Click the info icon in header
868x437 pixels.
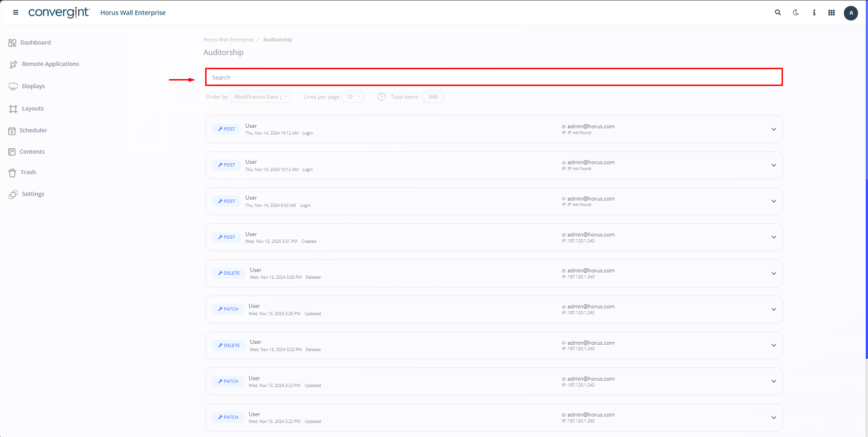(x=814, y=13)
